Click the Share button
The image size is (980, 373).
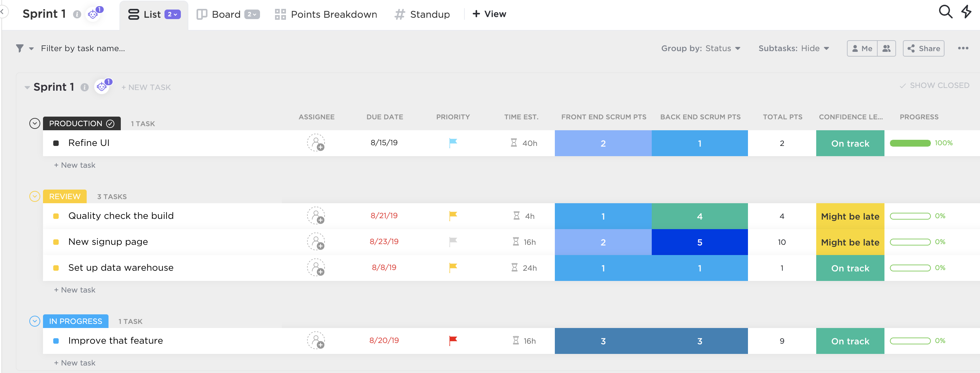923,49
